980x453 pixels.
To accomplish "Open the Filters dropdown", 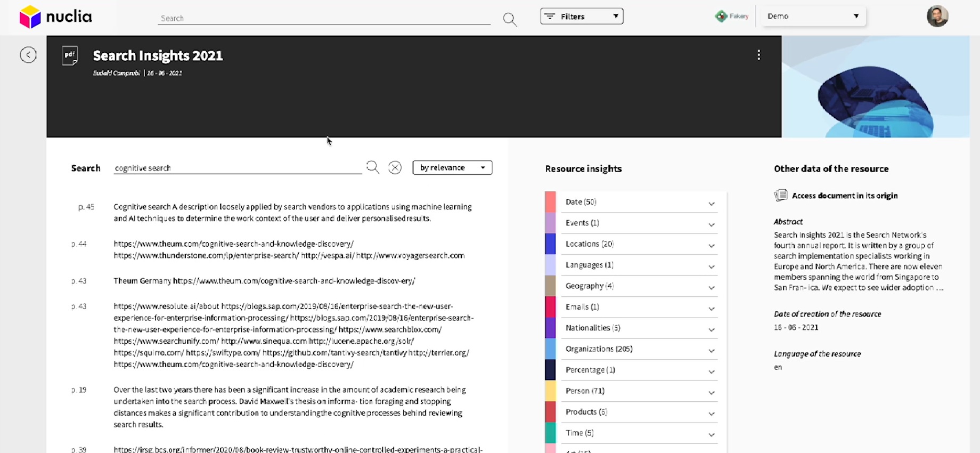I will pos(582,16).
